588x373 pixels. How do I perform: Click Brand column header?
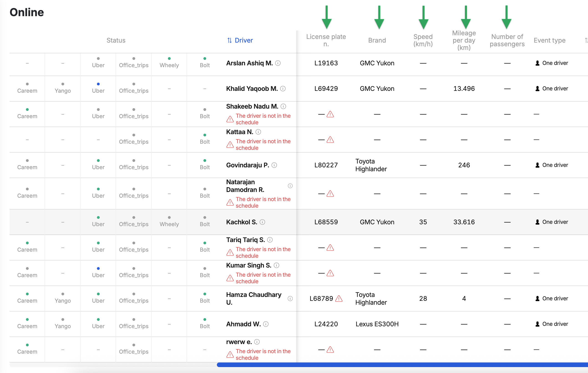coord(377,40)
